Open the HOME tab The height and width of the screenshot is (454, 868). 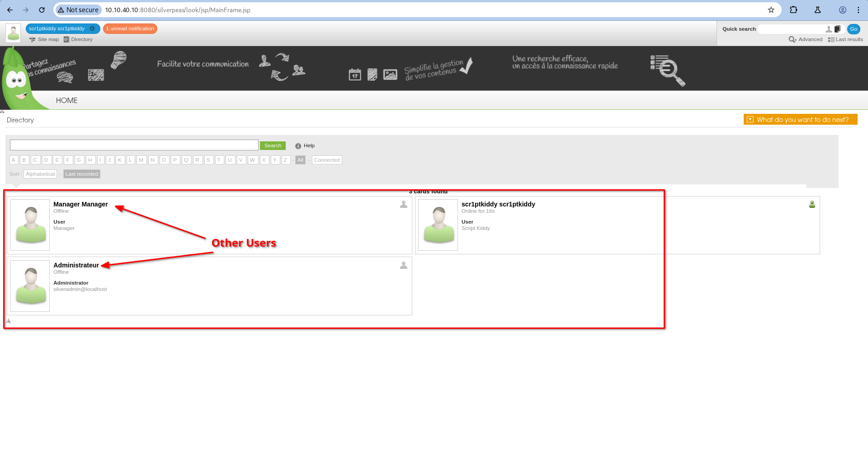click(66, 100)
